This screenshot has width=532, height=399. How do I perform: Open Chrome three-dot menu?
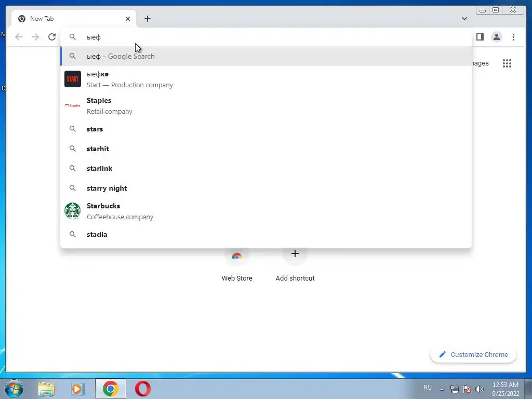pos(513,37)
